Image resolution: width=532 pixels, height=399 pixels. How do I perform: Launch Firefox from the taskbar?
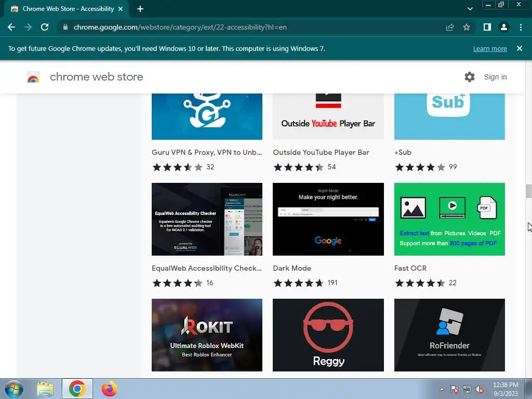(109, 389)
